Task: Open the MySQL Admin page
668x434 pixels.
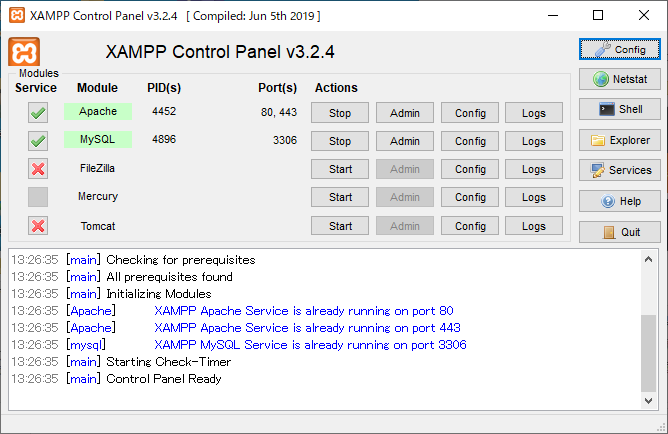Action: tap(405, 141)
